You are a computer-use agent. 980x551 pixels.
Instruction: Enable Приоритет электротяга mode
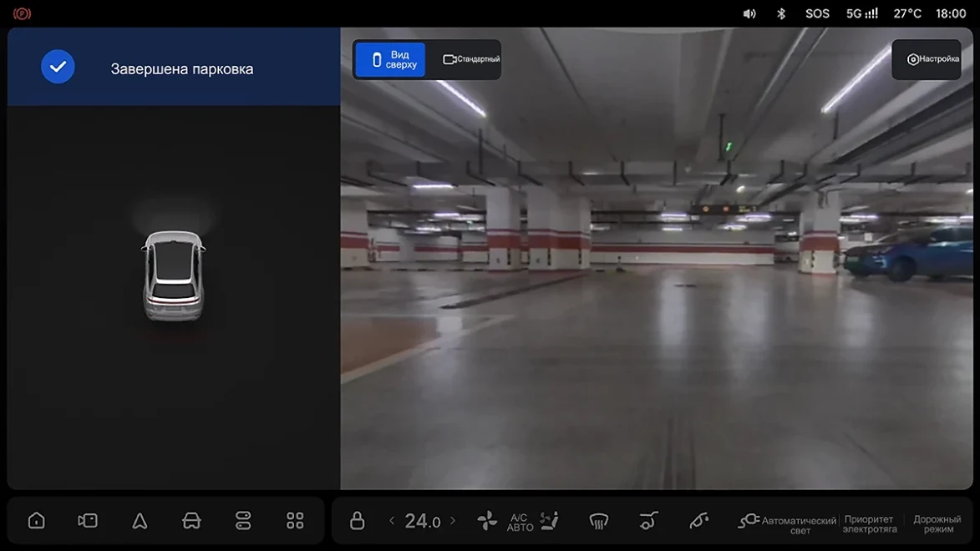coord(870,523)
